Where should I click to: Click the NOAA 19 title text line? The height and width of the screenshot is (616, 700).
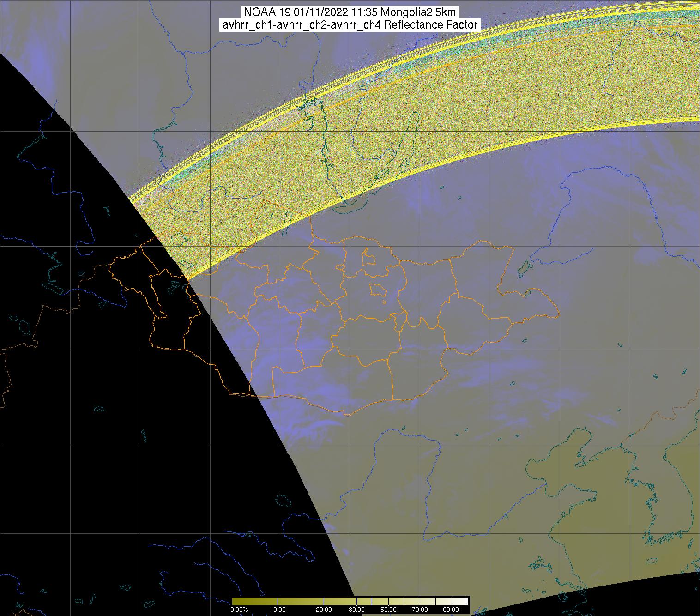[x=350, y=12]
